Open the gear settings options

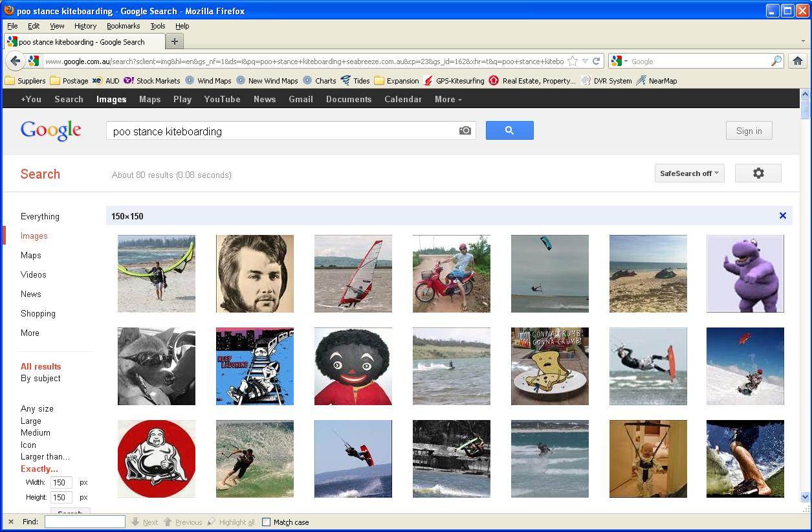click(758, 173)
